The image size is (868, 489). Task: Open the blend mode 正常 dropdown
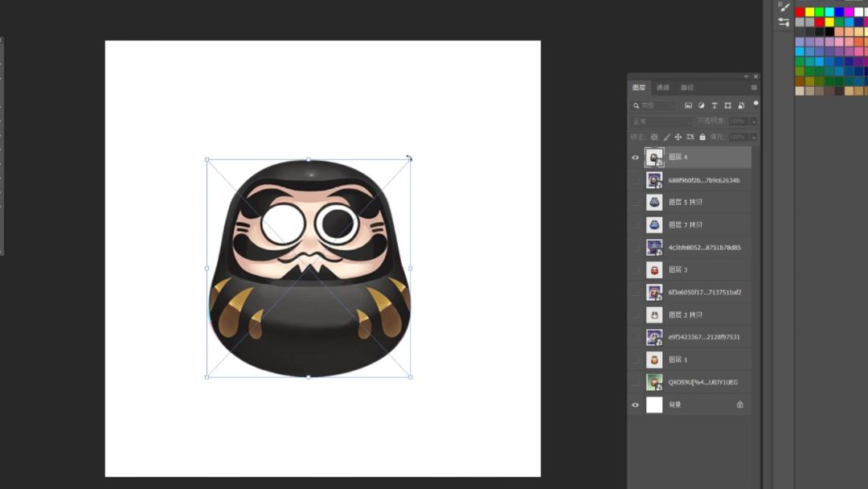click(661, 121)
